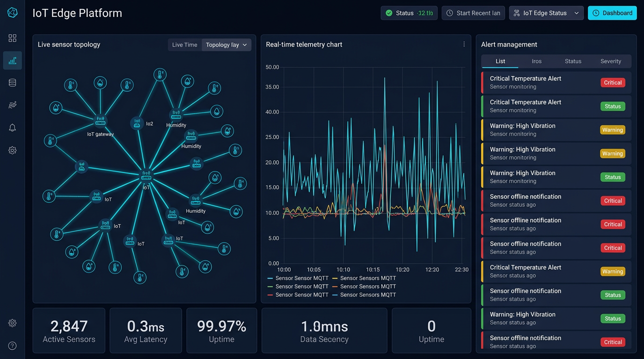Toggle the green Sensor Sensor MQTT legend series
644x359 pixels.
(298, 287)
